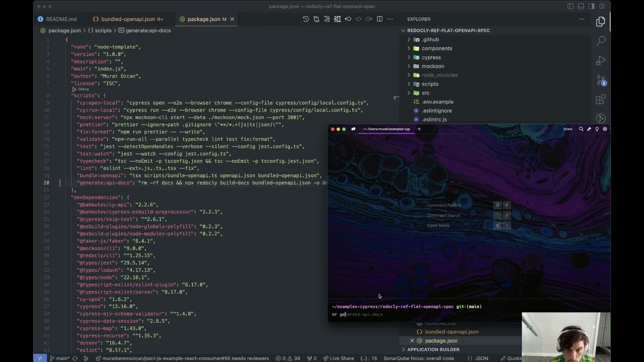The image size is (644, 362).
Task: Open .eslintignore file in Explorer
Action: tap(437, 111)
